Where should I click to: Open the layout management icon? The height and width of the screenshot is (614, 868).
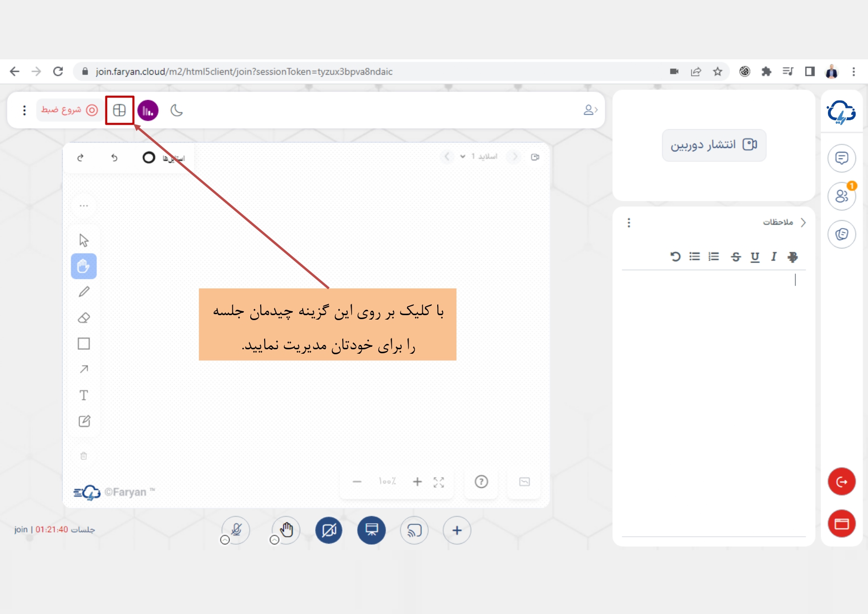tap(119, 110)
